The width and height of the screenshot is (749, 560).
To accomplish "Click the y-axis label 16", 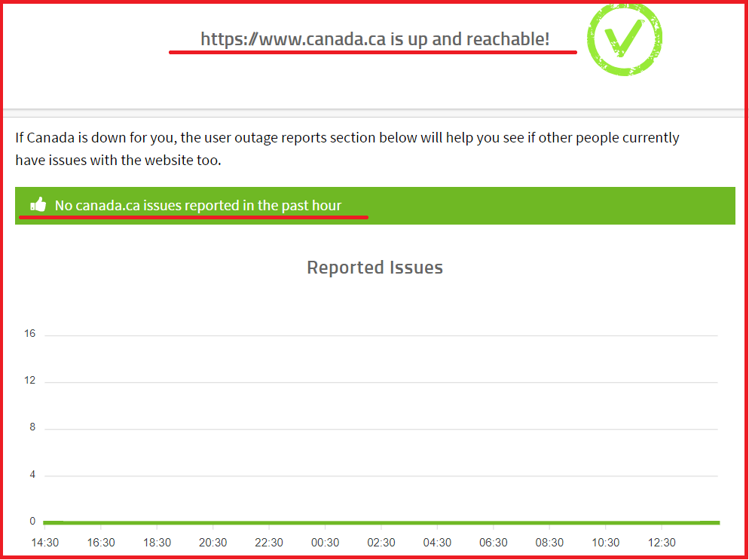I will [30, 334].
